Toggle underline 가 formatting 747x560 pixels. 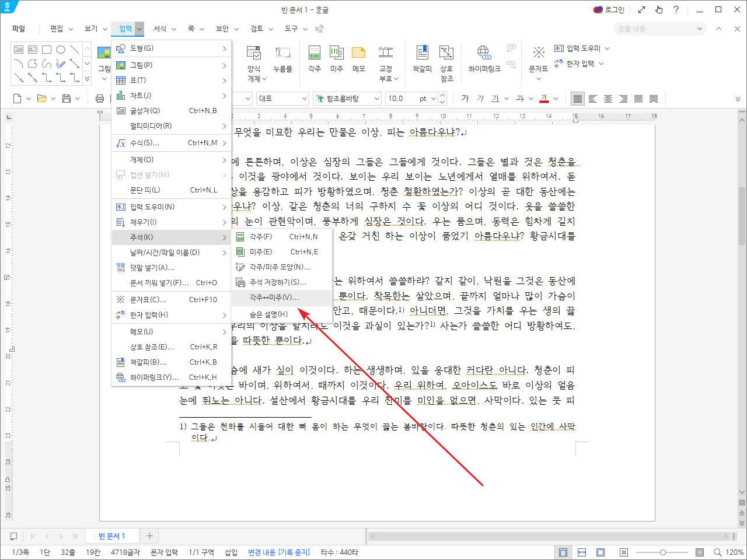click(495, 99)
